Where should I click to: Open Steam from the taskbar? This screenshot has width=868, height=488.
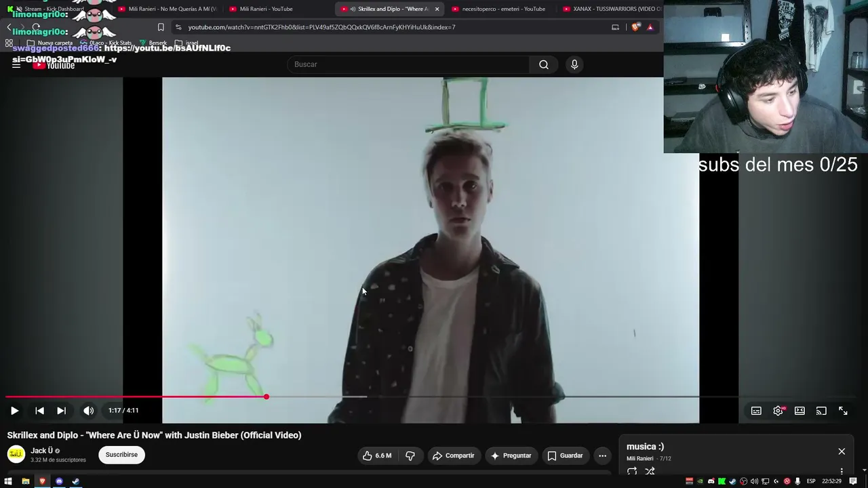(x=75, y=481)
